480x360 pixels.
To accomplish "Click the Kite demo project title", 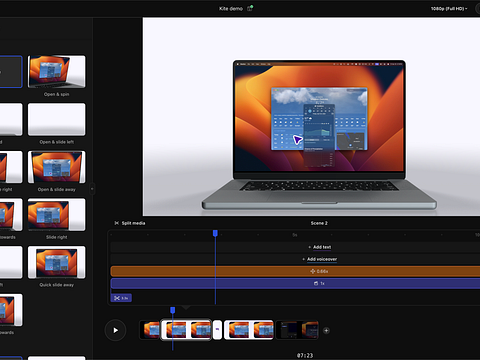I will point(231,9).
